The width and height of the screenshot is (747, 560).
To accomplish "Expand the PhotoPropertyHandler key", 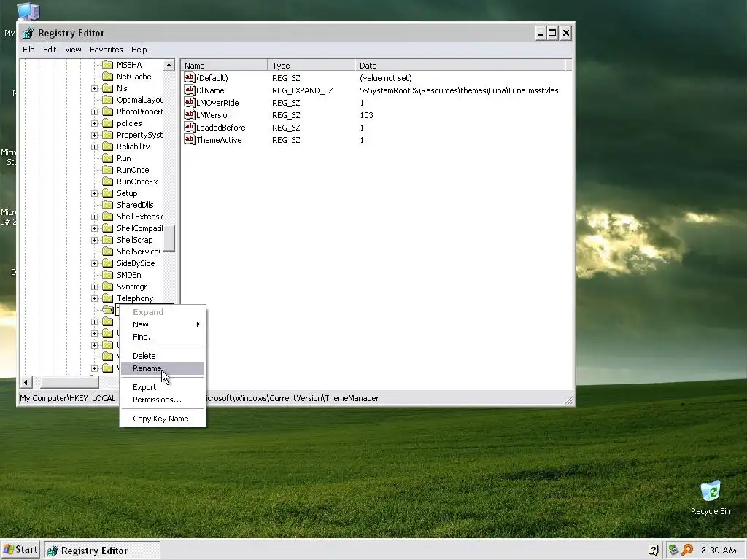I will (94, 112).
